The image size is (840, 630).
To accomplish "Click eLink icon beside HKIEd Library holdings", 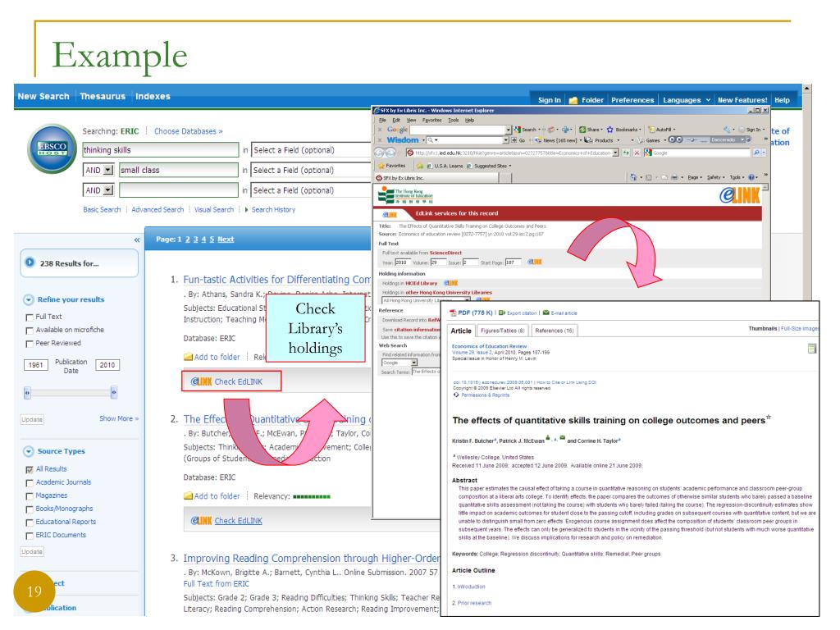I will click(x=450, y=283).
